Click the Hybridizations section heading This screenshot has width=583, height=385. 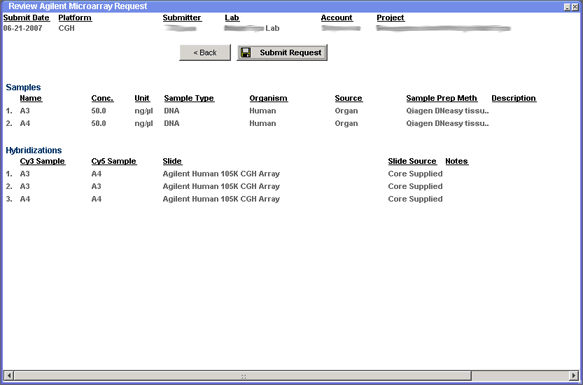(x=33, y=150)
